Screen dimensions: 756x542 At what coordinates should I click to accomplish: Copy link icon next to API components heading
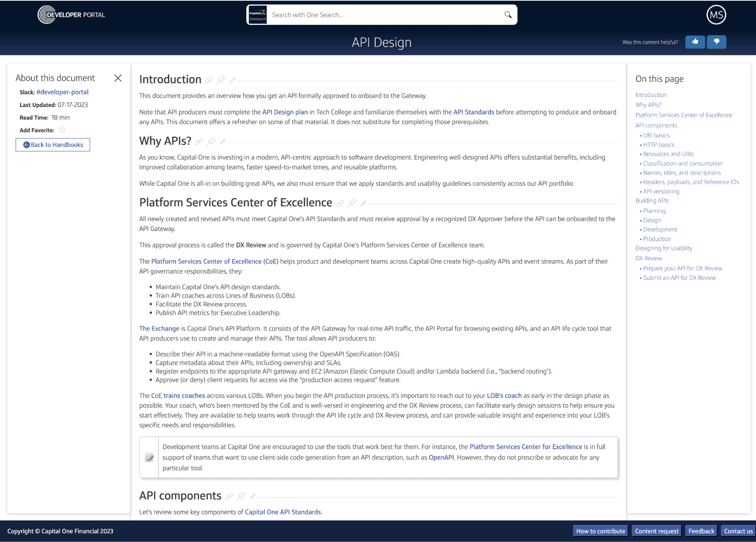tap(229, 496)
